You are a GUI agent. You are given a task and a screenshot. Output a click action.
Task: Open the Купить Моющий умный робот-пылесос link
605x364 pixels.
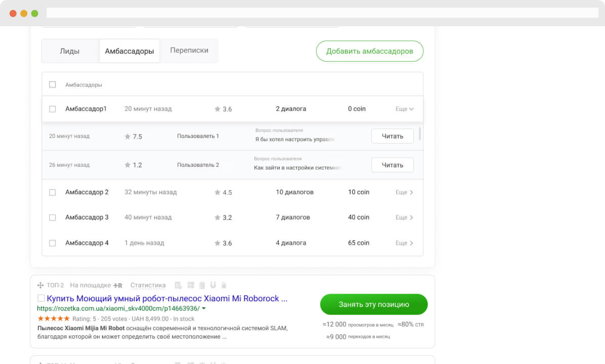(x=167, y=298)
